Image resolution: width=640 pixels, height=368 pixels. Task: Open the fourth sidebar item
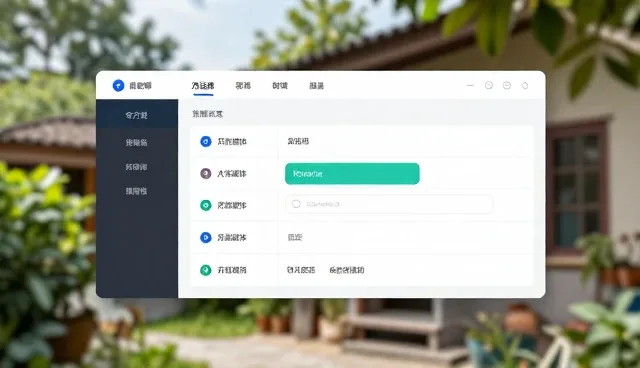[137, 191]
